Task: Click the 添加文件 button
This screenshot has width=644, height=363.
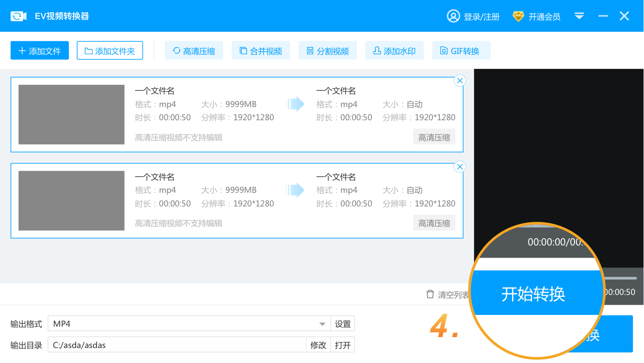Action: 39,50
